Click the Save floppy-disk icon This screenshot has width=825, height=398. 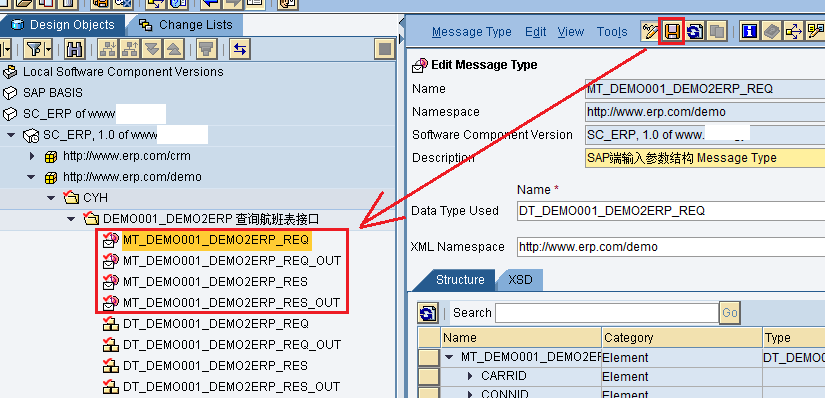pyautogui.click(x=671, y=32)
